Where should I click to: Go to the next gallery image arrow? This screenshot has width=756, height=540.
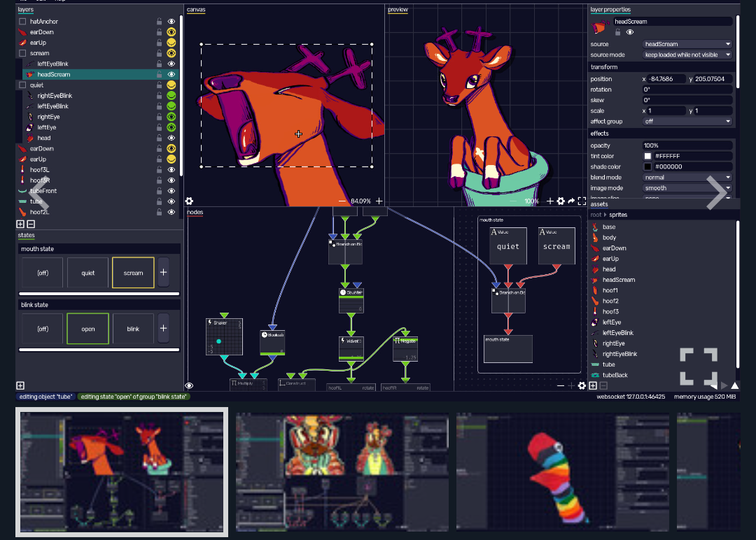(x=717, y=192)
